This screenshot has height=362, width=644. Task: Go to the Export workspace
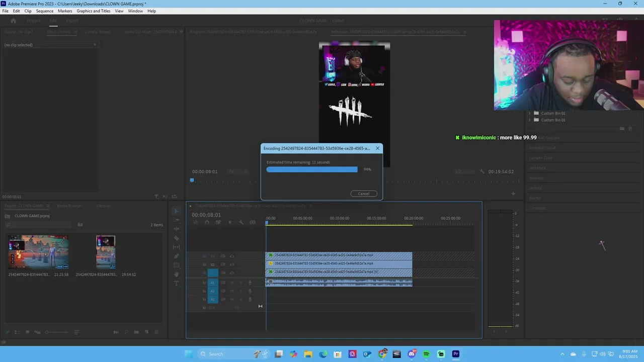(x=72, y=21)
